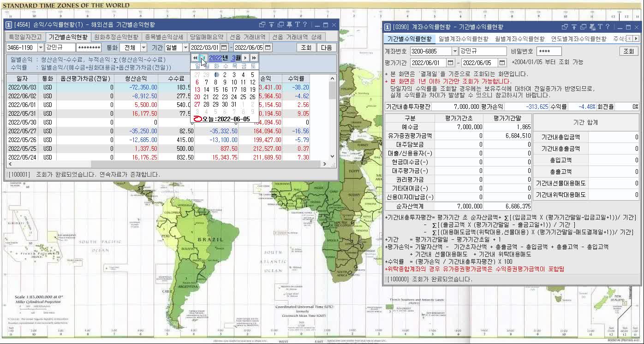
Task: Click the 수익률 column header in window 4564
Action: (296, 78)
